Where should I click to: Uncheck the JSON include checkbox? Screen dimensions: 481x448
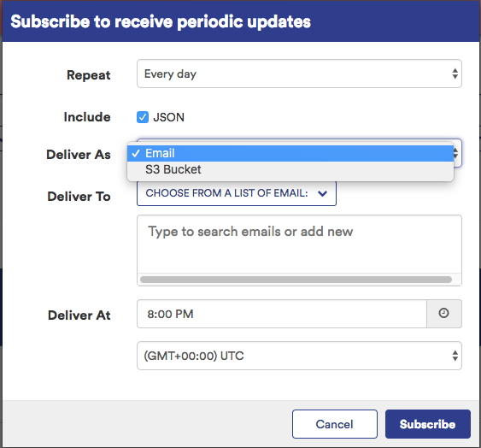(143, 117)
